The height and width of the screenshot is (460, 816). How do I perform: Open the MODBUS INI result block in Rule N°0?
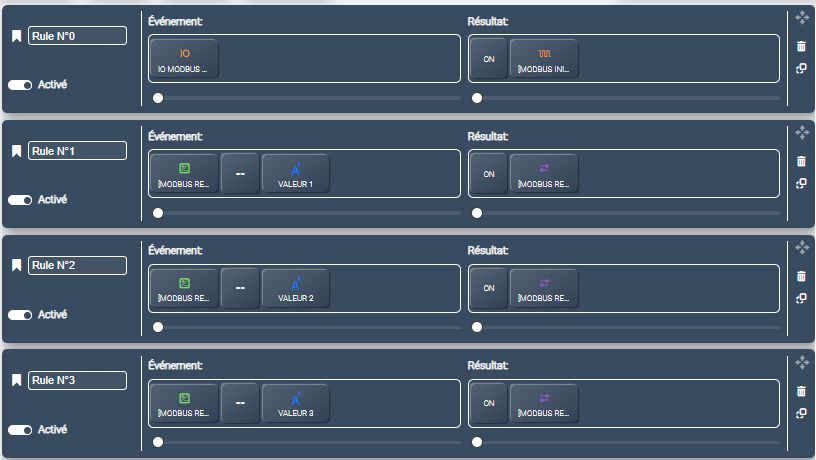[x=544, y=59]
